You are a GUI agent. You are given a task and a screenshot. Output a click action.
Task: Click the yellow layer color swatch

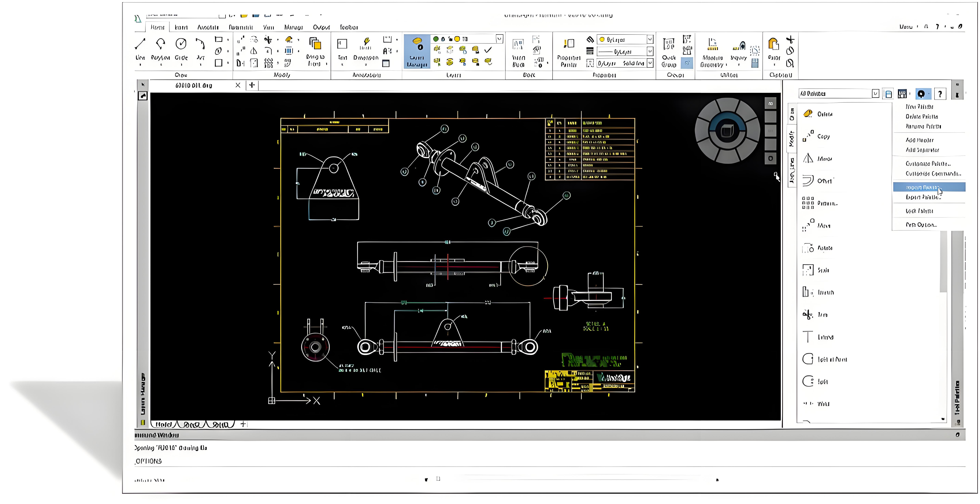pyautogui.click(x=457, y=39)
